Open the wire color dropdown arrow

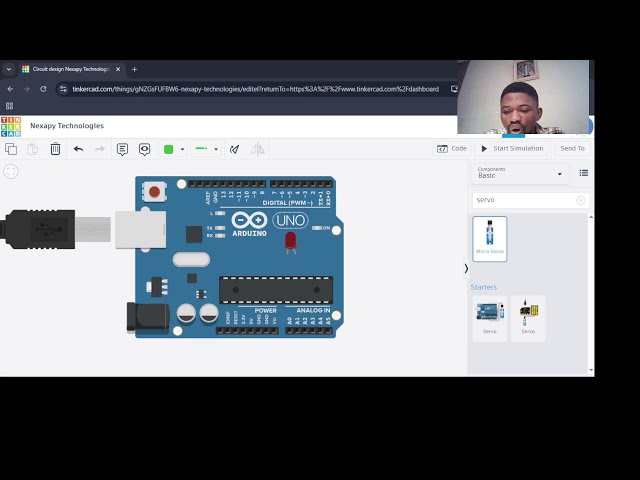[x=182, y=149]
